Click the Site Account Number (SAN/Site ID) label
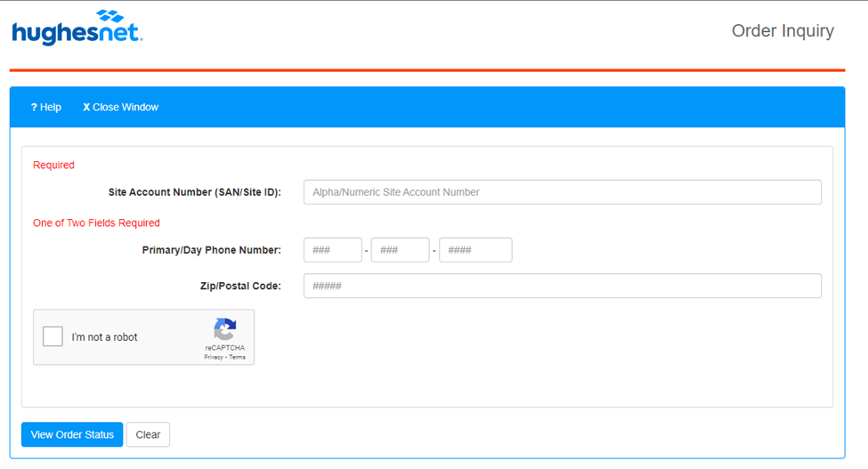The height and width of the screenshot is (469, 868). (x=194, y=192)
